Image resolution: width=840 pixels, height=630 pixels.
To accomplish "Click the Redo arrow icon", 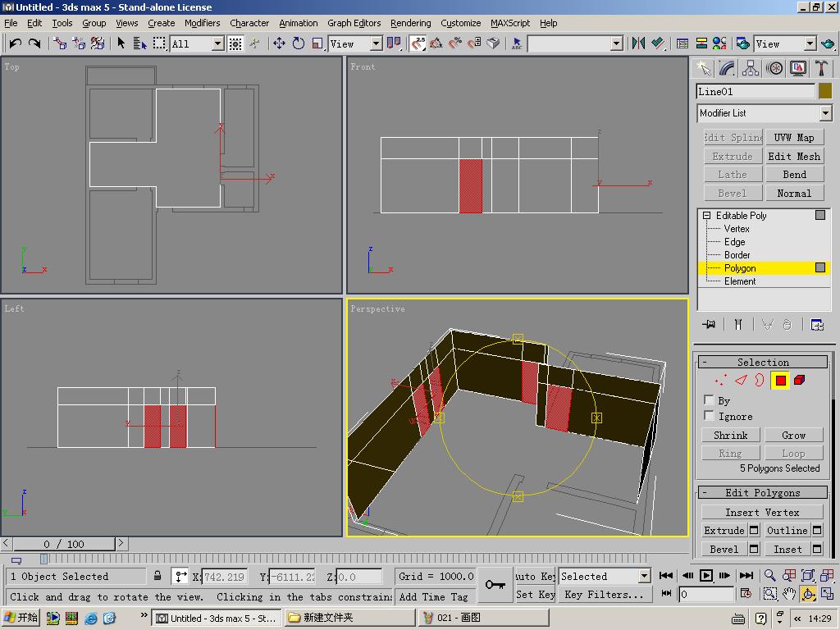I will pos(34,43).
